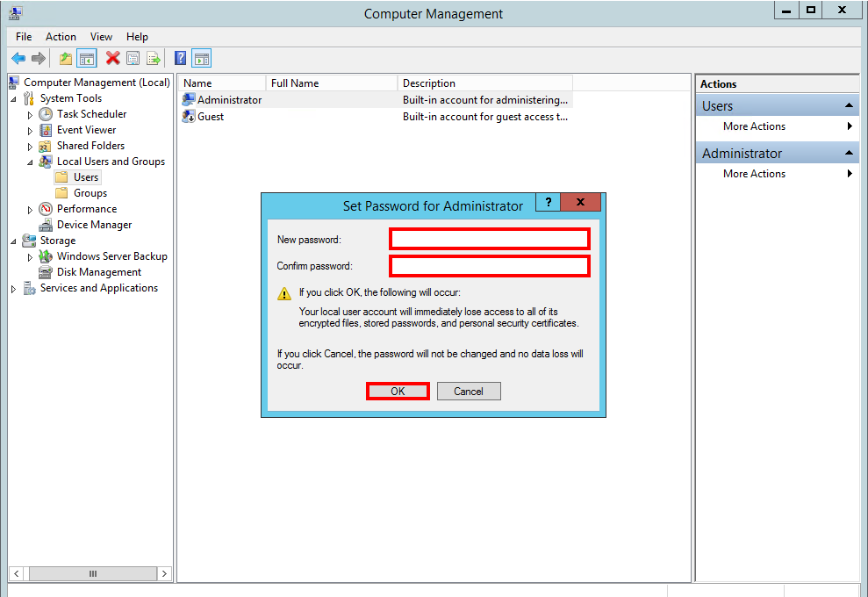Click the tree pane scroll right arrow

point(164,574)
